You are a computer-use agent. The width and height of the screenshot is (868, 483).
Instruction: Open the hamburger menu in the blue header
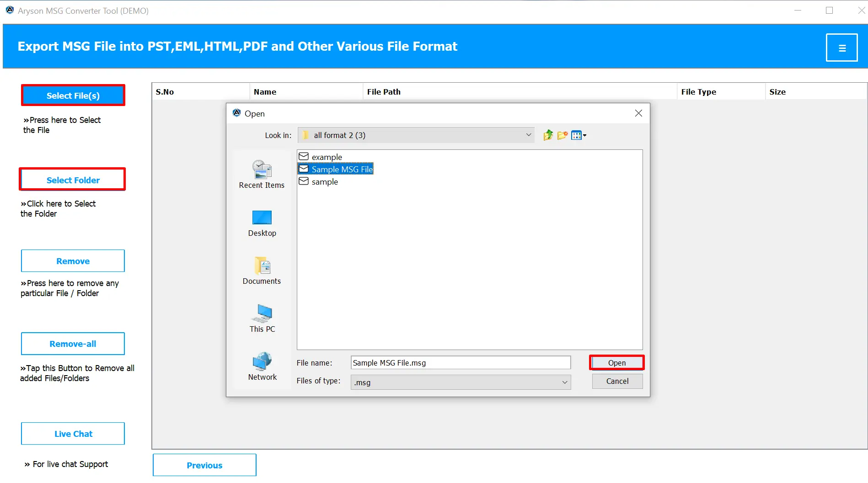tap(841, 48)
